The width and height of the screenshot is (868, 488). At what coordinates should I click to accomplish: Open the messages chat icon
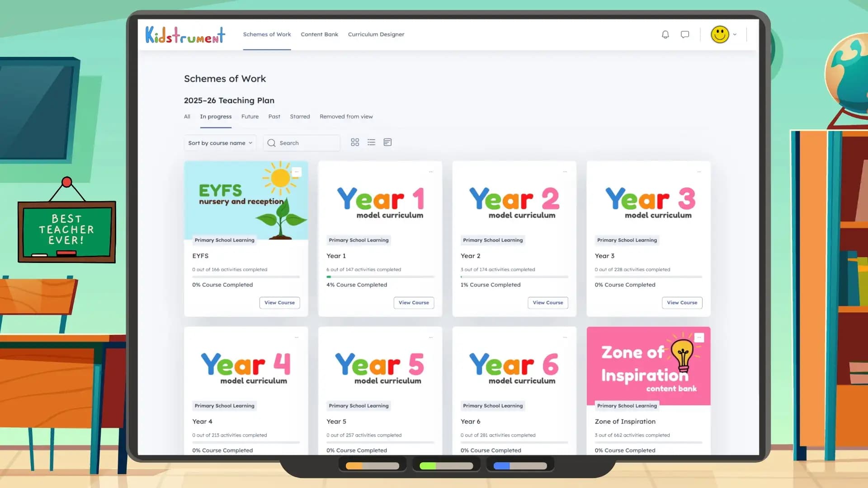(x=685, y=34)
